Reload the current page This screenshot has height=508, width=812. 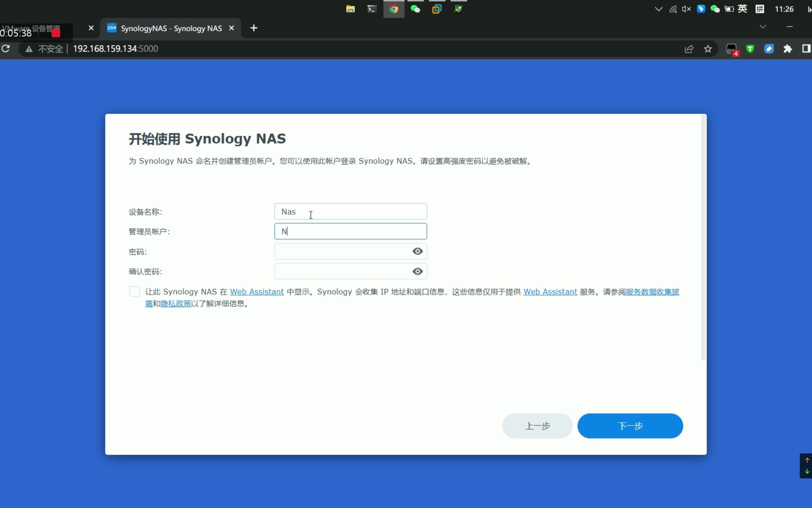[6, 49]
